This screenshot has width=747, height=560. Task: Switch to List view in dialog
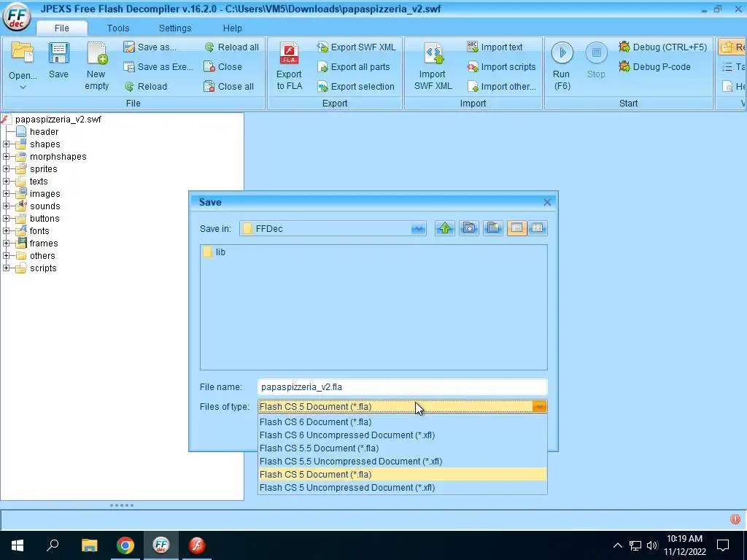[x=517, y=228]
